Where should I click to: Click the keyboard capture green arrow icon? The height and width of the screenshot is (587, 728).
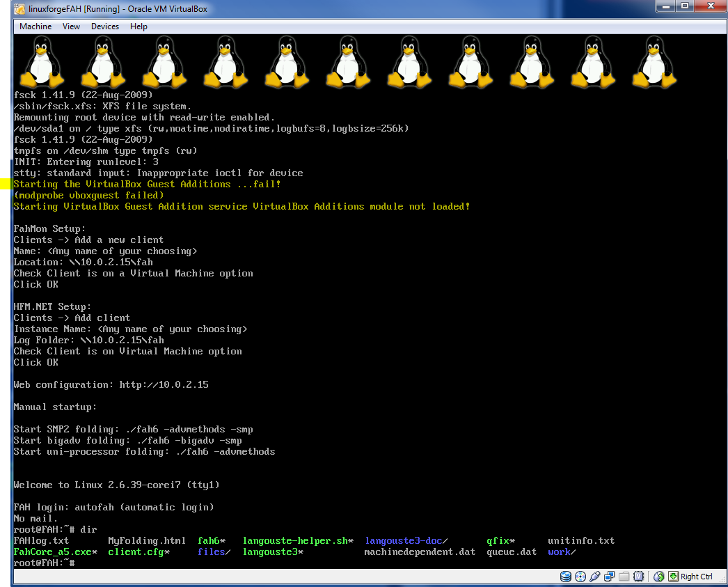point(673,577)
